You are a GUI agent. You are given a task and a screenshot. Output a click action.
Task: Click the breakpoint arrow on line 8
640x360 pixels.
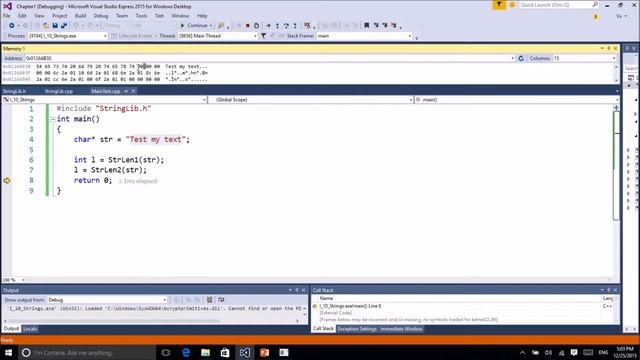coord(7,180)
